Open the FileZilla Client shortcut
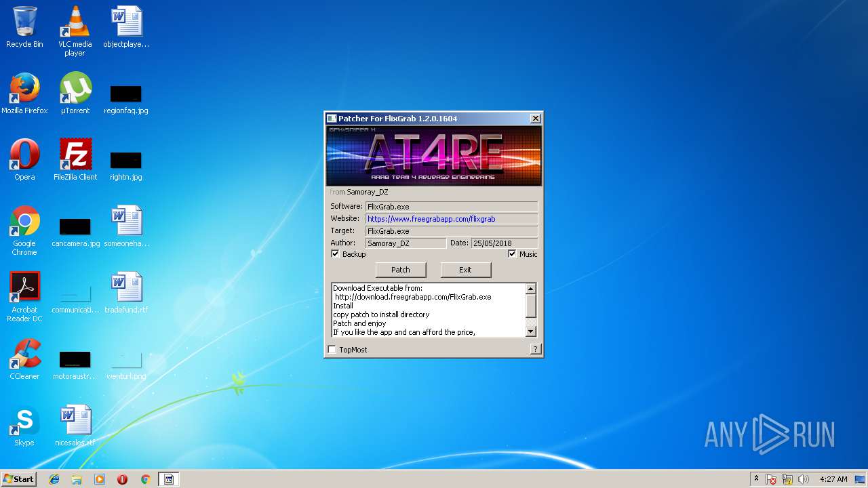 (75, 160)
